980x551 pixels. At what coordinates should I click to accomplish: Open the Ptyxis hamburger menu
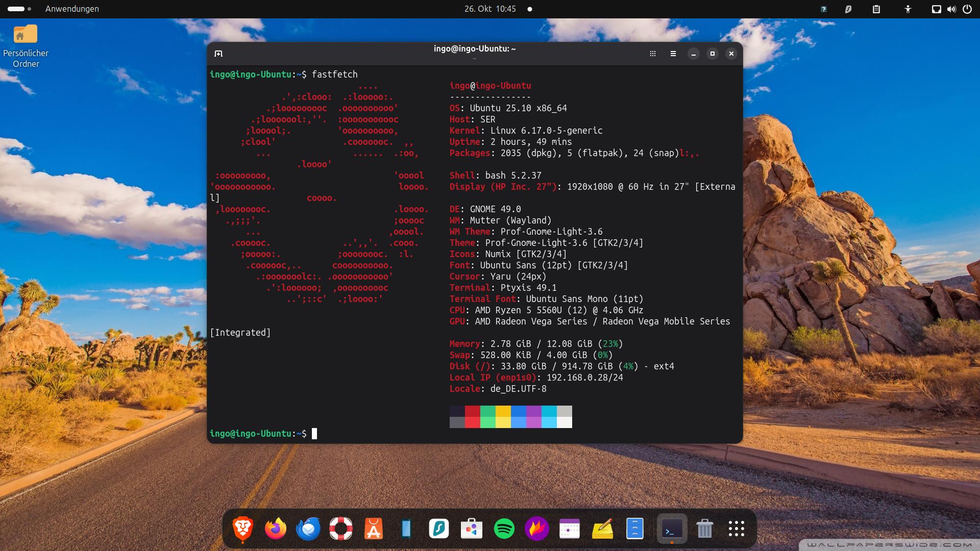pos(673,54)
